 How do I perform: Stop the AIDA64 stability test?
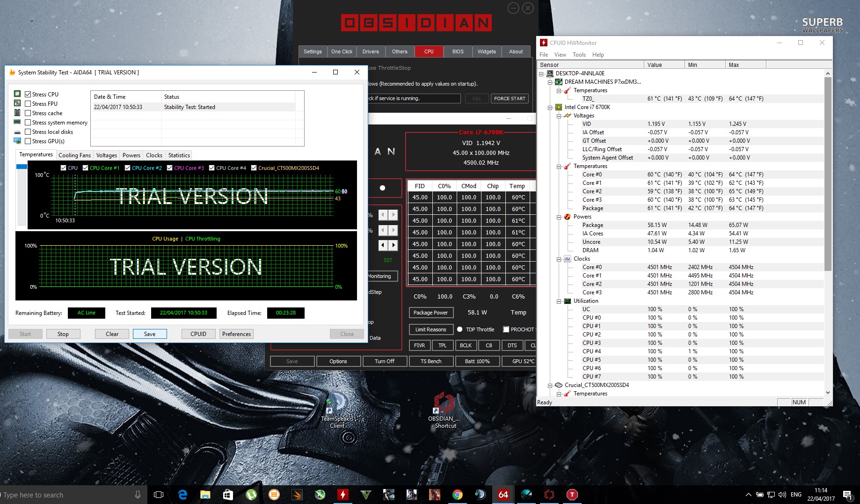(63, 334)
